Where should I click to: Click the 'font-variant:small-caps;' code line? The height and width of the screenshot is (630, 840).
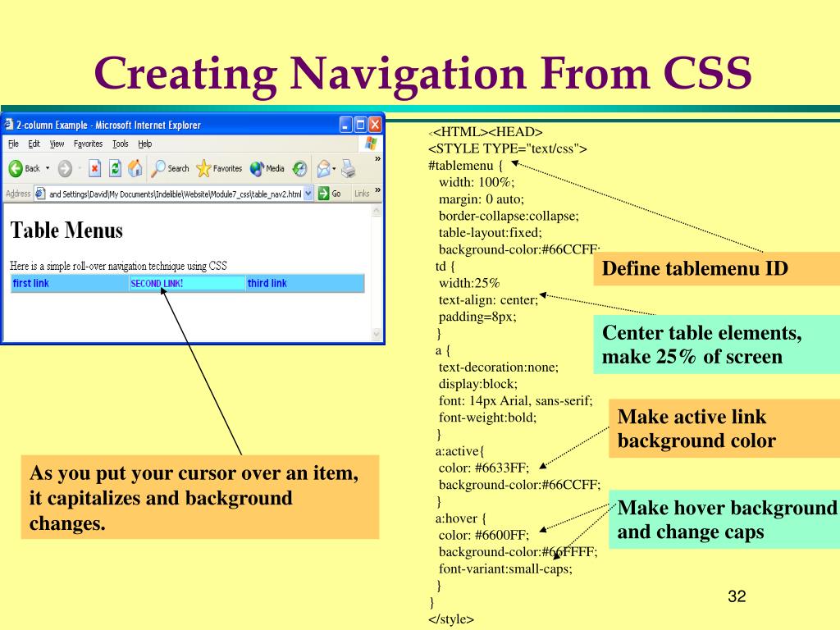(505, 569)
